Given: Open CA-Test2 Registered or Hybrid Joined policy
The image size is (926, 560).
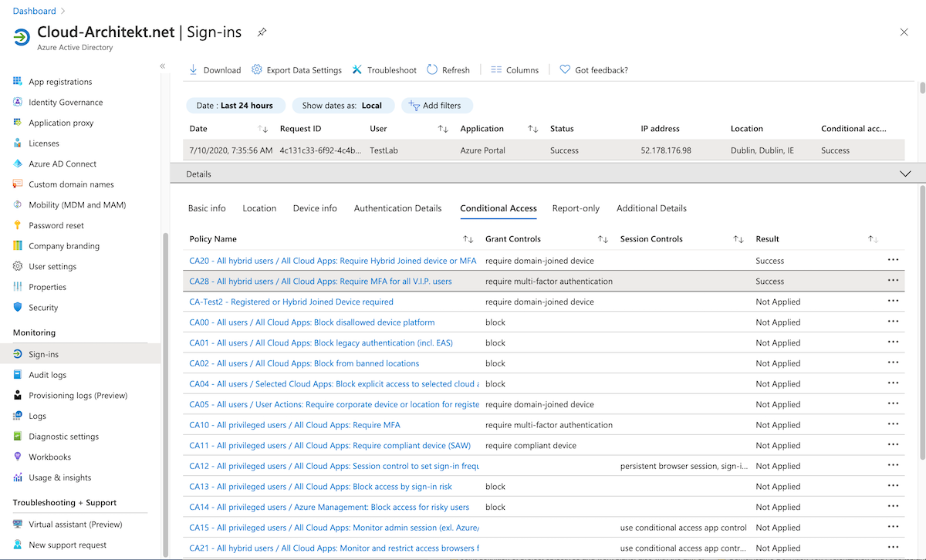Looking at the screenshot, I should pos(292,302).
